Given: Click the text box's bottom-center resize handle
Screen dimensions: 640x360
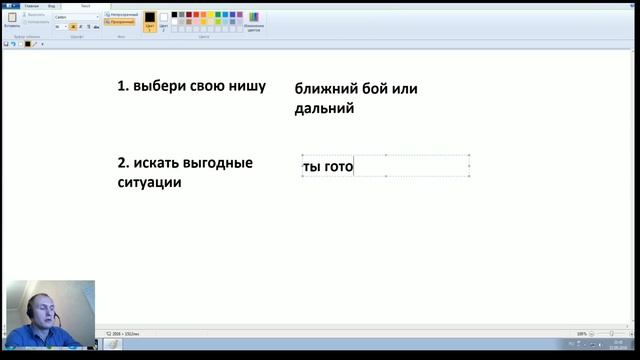Looking at the screenshot, I should (x=386, y=176).
